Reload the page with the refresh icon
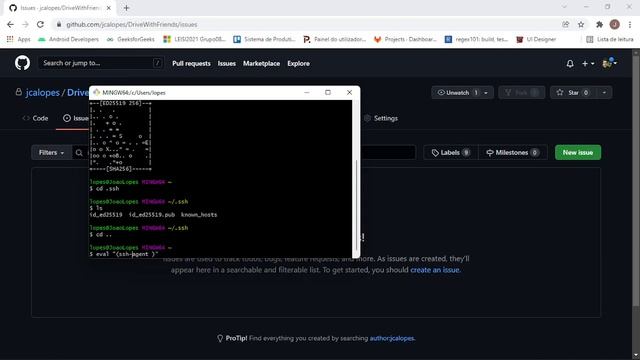Viewport: 640px width, 360px height. (x=40, y=24)
